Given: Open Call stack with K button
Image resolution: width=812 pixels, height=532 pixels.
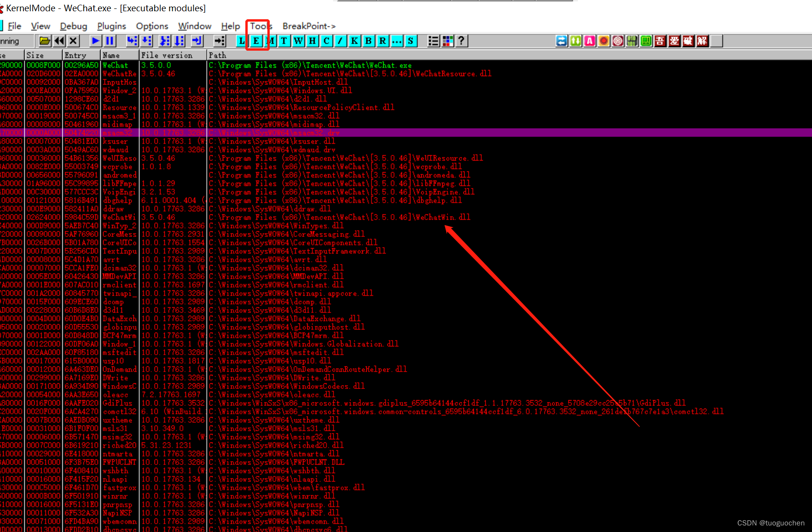Looking at the screenshot, I should tap(355, 41).
